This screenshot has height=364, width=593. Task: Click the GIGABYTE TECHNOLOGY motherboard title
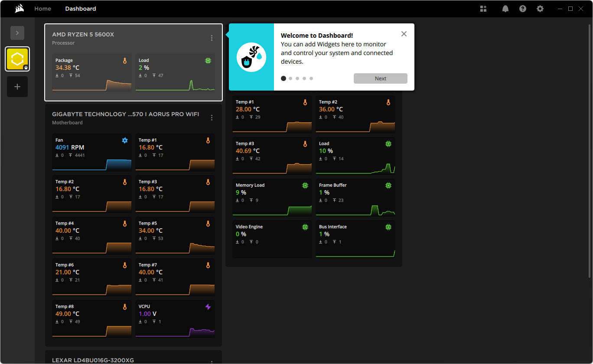[126, 114]
